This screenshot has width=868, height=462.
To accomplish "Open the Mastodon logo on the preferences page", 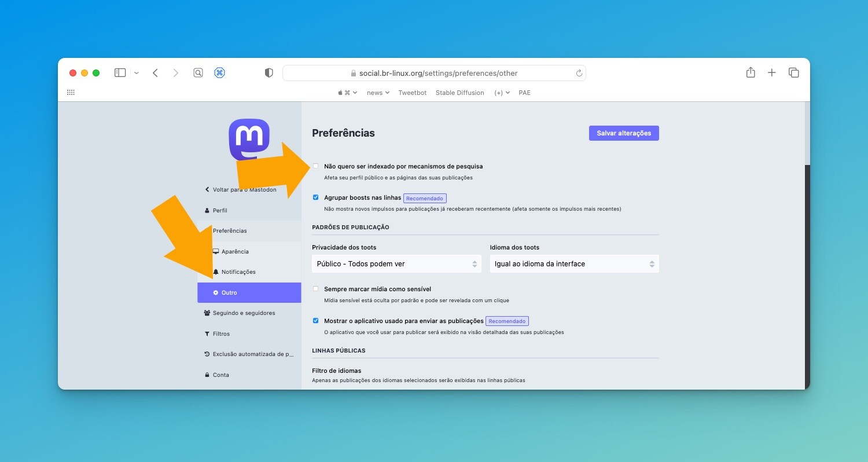I will point(249,139).
